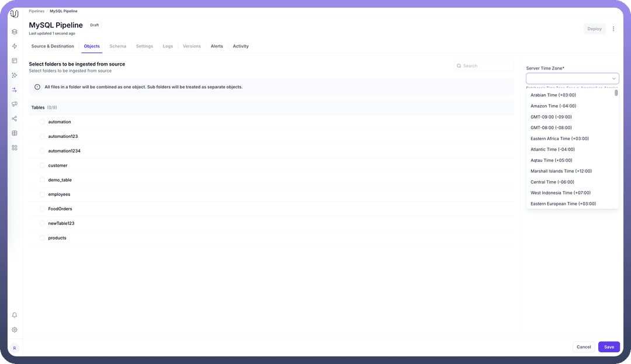Choose Central Time (-06:00) option
The image size is (631, 364).
point(552,182)
